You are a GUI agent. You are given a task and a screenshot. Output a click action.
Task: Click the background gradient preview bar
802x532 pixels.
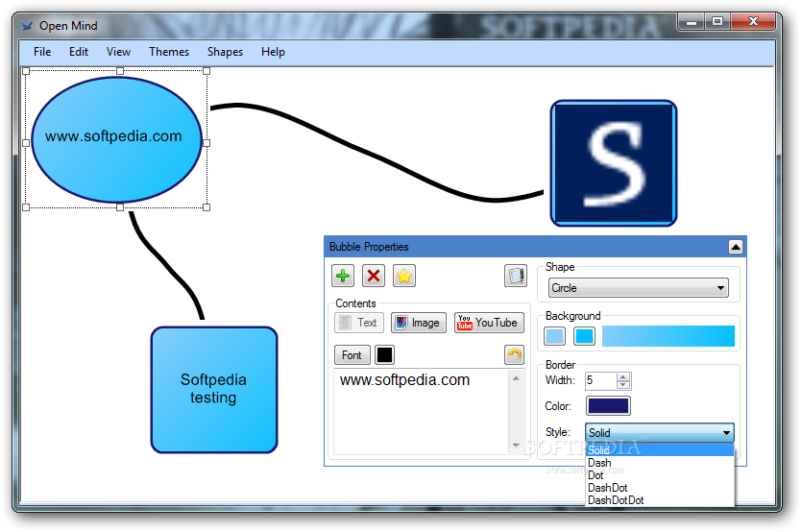click(x=668, y=336)
